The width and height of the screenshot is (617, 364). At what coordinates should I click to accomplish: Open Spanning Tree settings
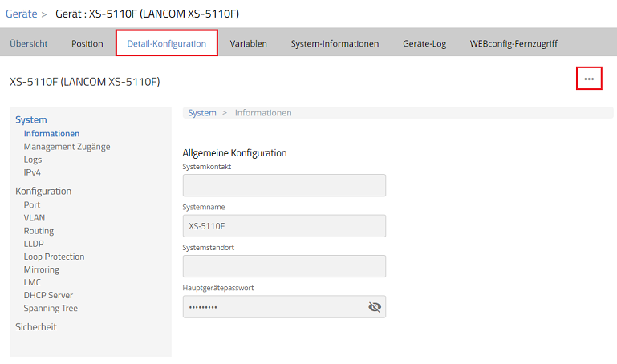coord(51,308)
